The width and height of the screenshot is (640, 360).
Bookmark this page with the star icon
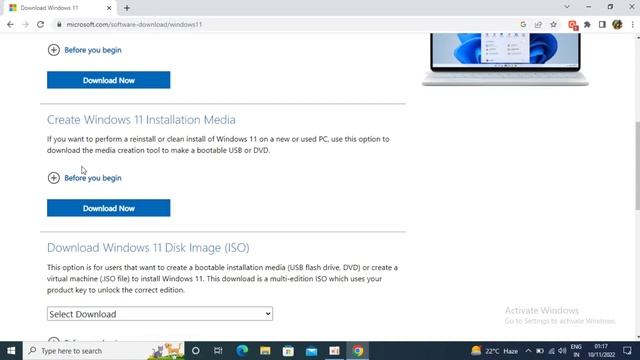553,24
